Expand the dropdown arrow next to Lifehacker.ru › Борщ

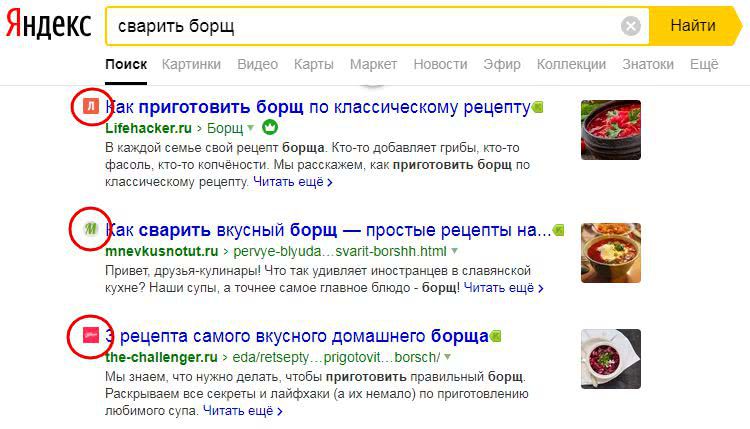pos(251,128)
